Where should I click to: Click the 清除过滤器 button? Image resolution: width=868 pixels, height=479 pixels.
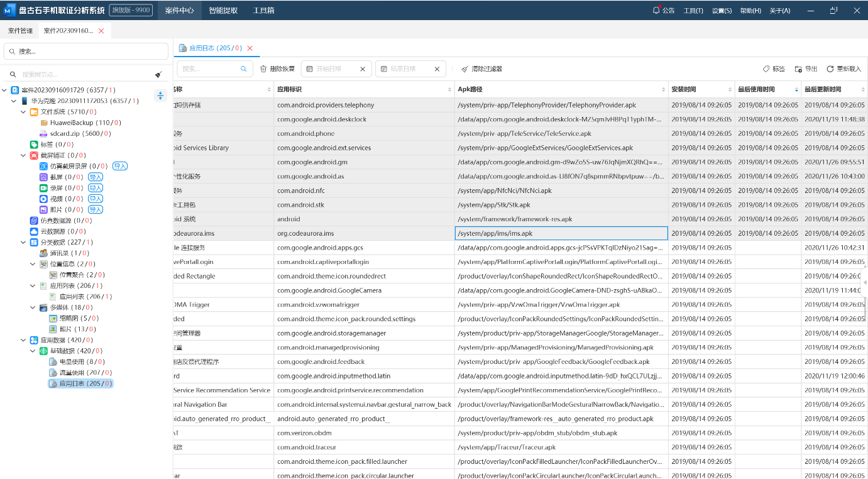481,69
